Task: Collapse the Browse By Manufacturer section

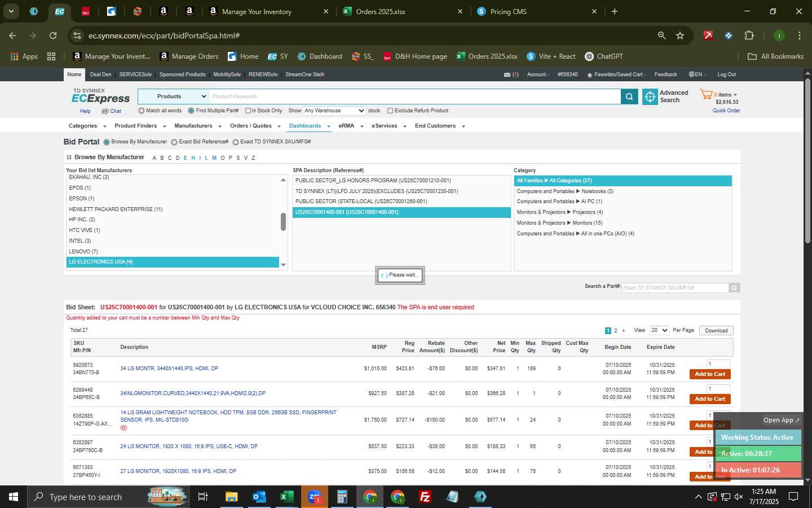Action: (69, 157)
